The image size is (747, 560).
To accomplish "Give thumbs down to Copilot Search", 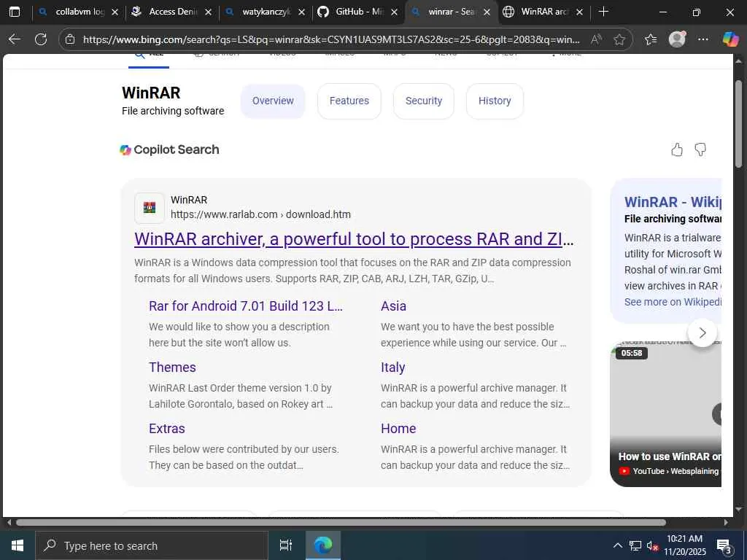I will click(x=700, y=149).
